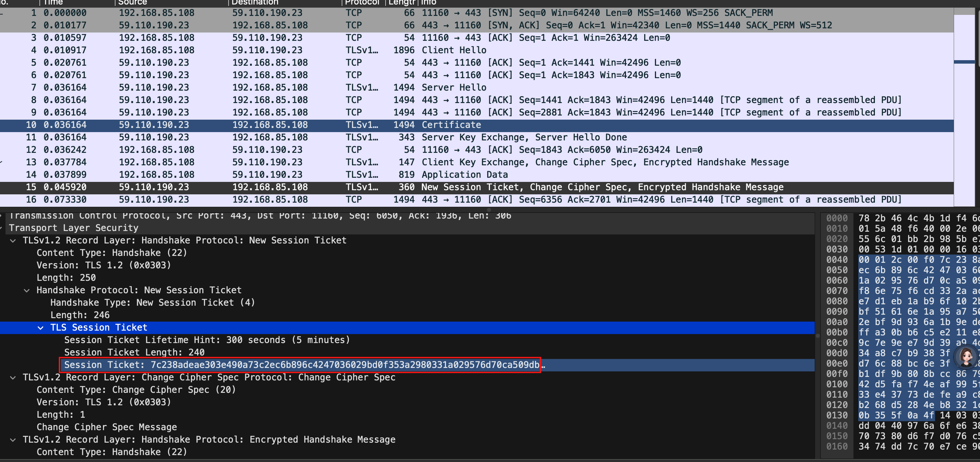Collapse Handshake Protocol: New Session Ticket subtree
The height and width of the screenshot is (462, 980).
coord(27,290)
